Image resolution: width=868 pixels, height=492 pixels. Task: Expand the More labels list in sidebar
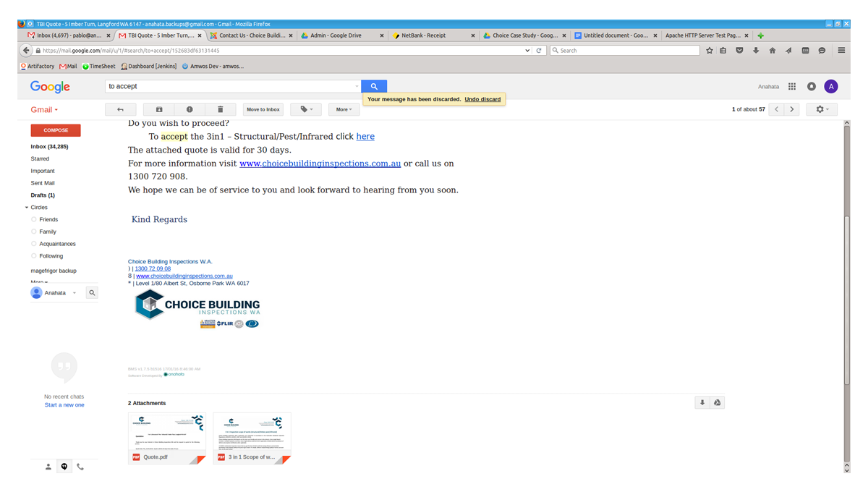39,282
